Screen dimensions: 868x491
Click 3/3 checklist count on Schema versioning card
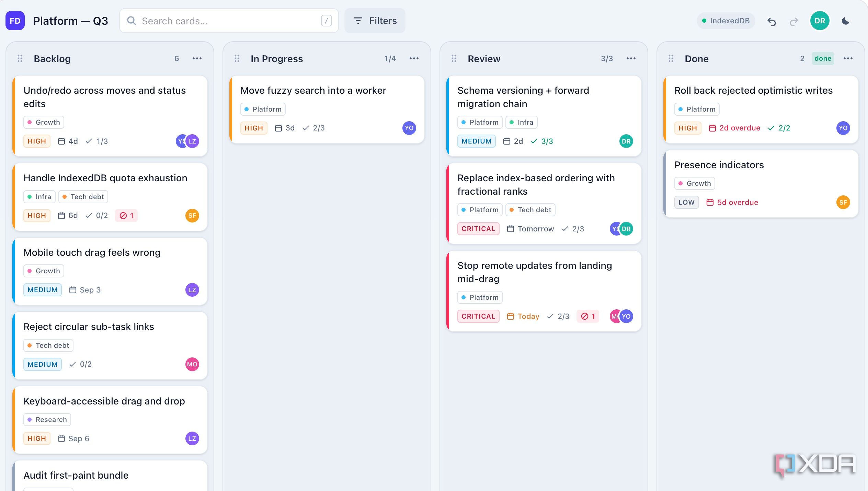pos(542,141)
